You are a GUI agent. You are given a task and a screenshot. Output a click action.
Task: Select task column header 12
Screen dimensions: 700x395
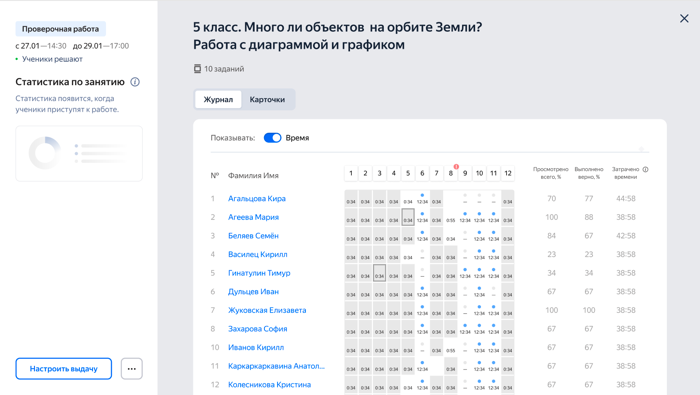tap(508, 173)
